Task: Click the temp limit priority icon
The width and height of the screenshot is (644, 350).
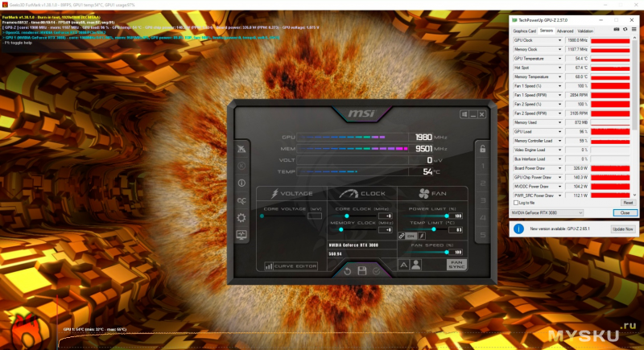Action: [x=422, y=236]
